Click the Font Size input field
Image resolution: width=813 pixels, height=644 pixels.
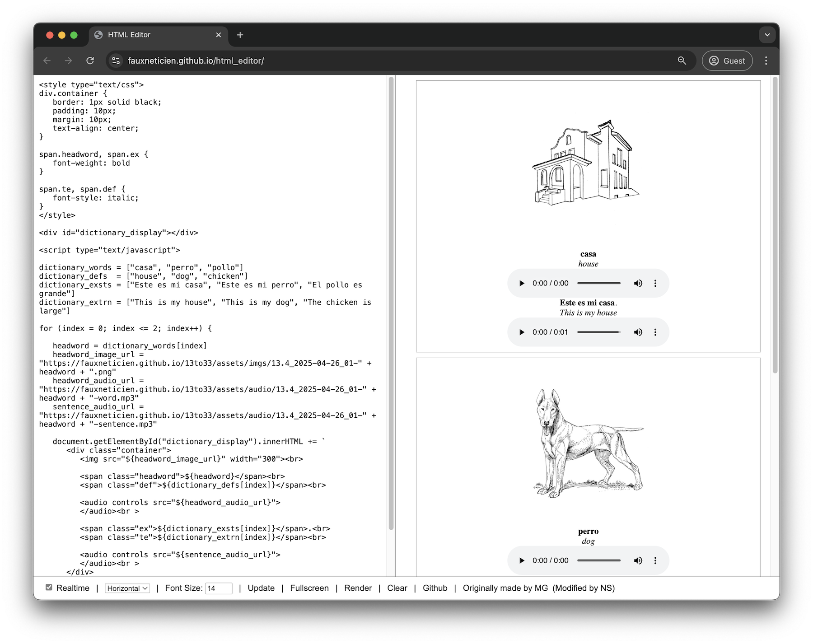pos(219,588)
